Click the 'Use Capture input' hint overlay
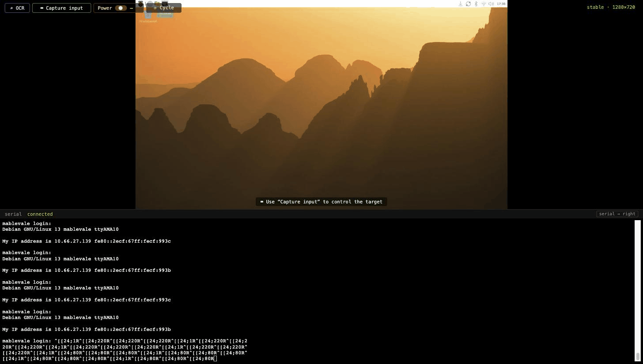Image resolution: width=643 pixels, height=364 pixels. click(321, 202)
